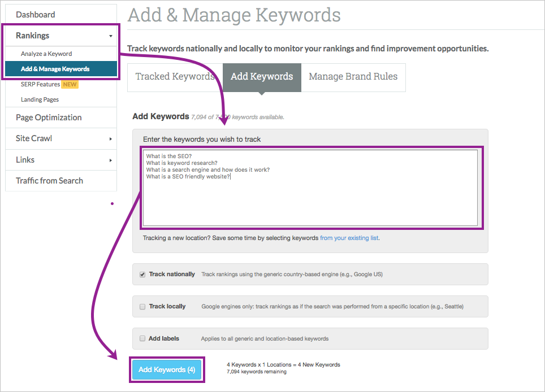Select Add & Manage Keywords sidebar item
The width and height of the screenshot is (545, 392).
(x=61, y=69)
